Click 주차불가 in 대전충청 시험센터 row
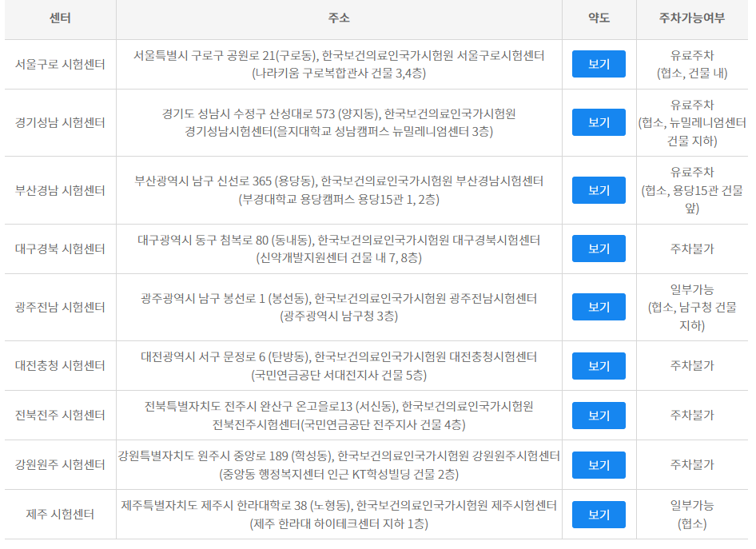756x549 pixels. (692, 366)
